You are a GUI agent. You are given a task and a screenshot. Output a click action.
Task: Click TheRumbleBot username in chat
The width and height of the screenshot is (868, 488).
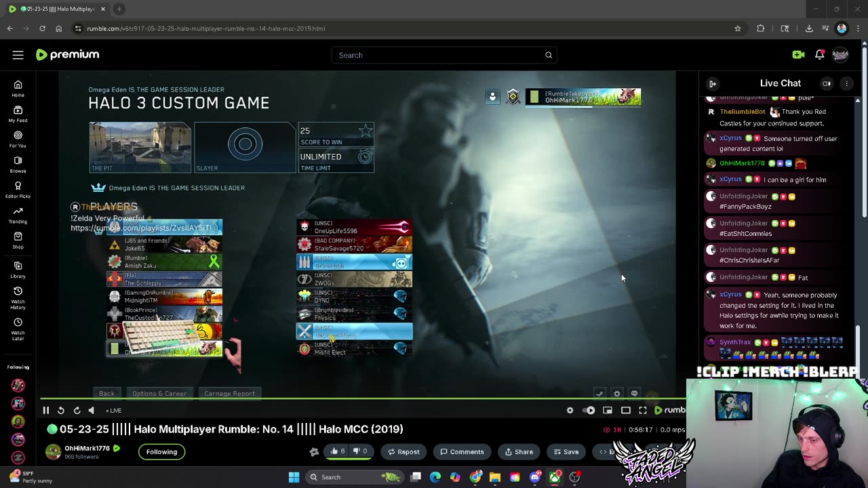[x=742, y=112]
